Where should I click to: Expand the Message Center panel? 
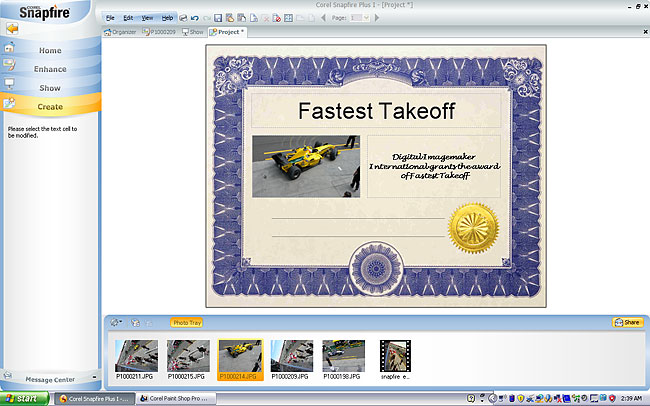[50, 378]
